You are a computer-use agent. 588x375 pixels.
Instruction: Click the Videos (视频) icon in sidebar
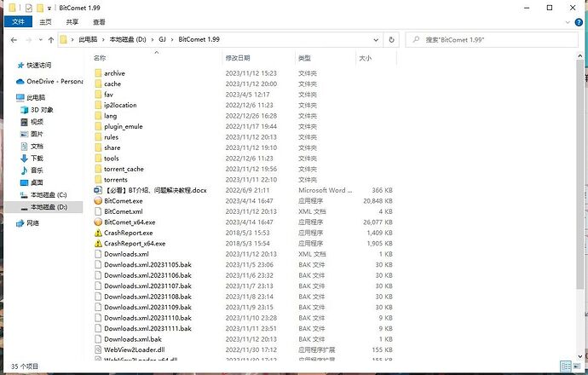click(x=25, y=122)
